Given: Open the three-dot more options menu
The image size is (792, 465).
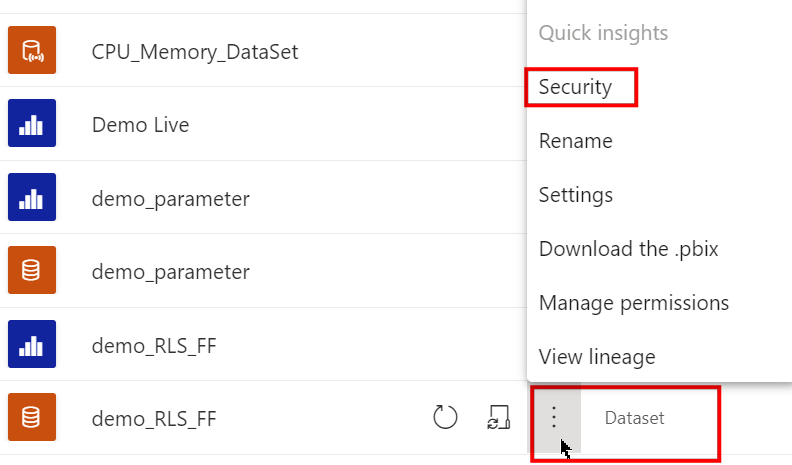Looking at the screenshot, I should 554,418.
